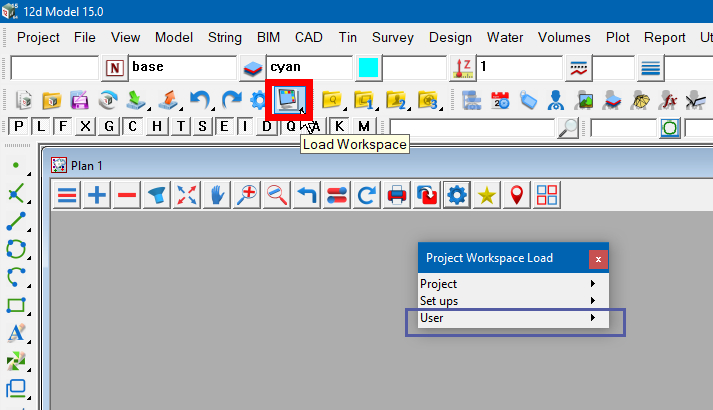The width and height of the screenshot is (713, 410).
Task: Click the zoom out magnifier in Plan 1
Action: coord(277,195)
